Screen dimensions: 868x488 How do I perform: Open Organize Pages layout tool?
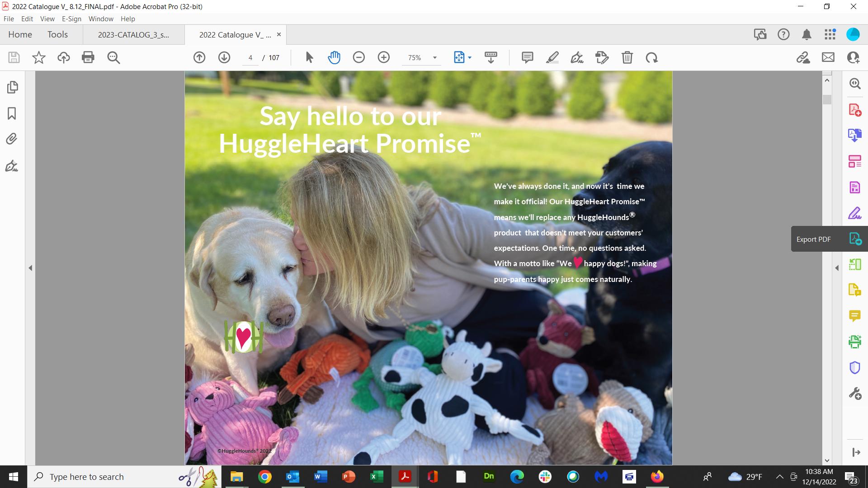tap(855, 161)
